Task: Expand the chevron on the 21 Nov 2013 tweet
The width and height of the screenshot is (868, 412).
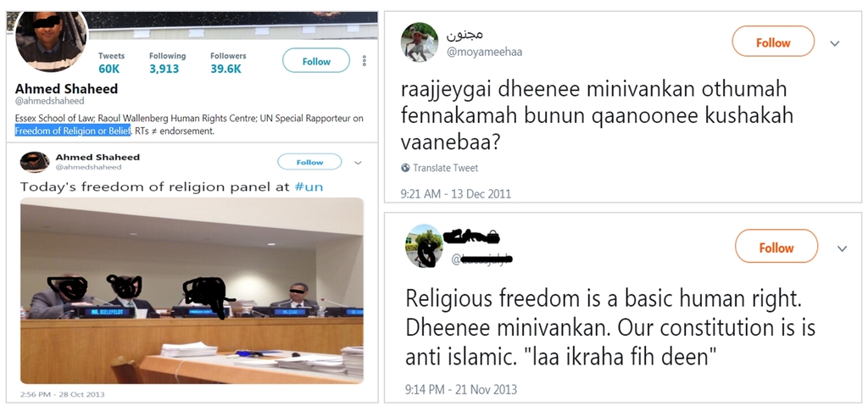Action: click(x=842, y=248)
